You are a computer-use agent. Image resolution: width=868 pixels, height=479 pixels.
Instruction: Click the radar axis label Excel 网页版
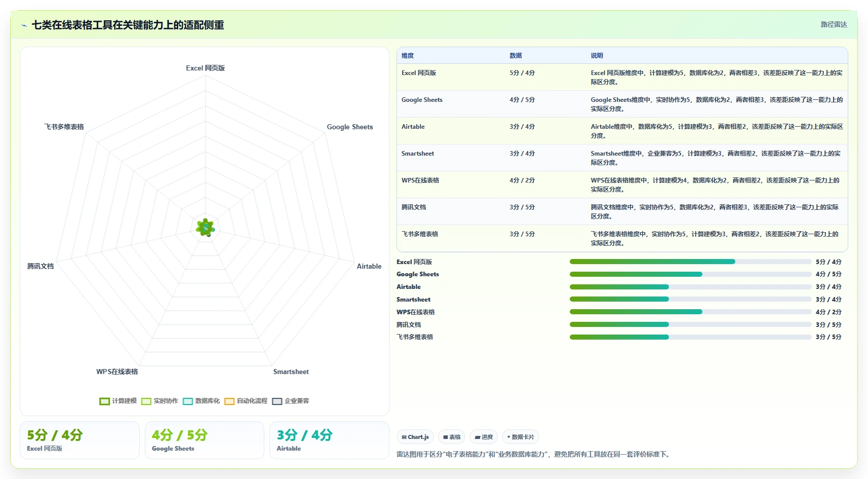(x=205, y=68)
